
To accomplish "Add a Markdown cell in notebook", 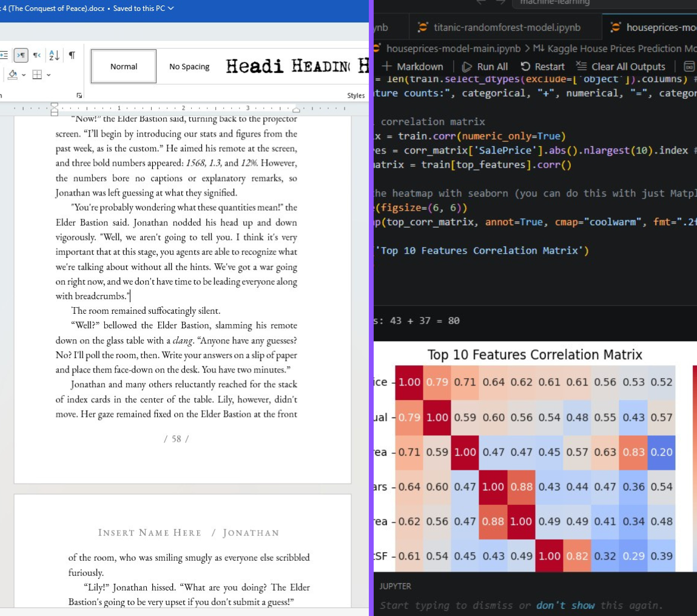I will [412, 67].
